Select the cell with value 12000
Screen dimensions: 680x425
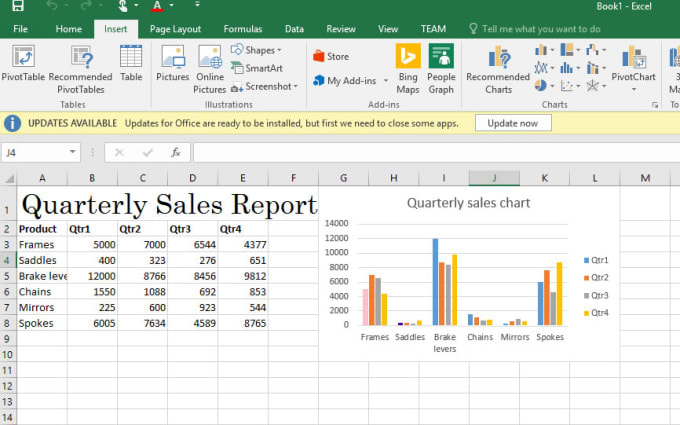point(92,276)
